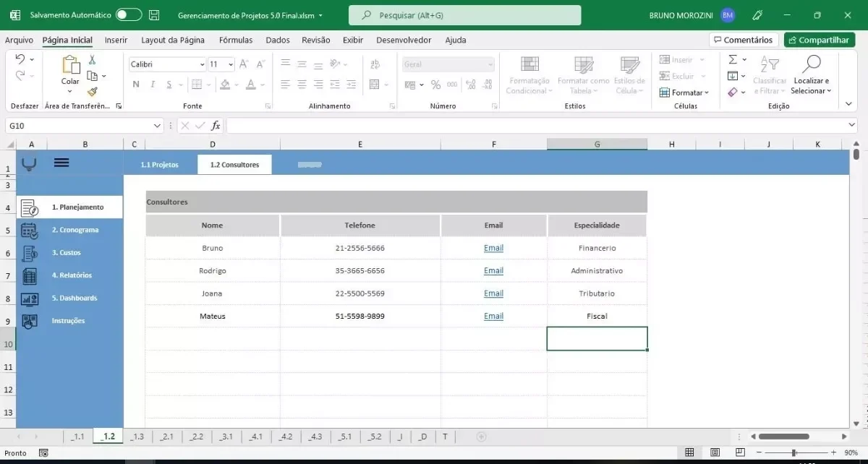Click the Clear eraser icon
The height and width of the screenshot is (464, 868).
tap(733, 93)
